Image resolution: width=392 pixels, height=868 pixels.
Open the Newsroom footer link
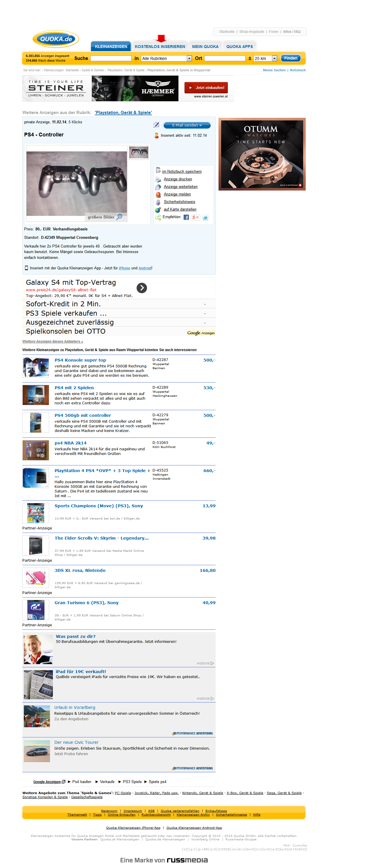(x=109, y=810)
